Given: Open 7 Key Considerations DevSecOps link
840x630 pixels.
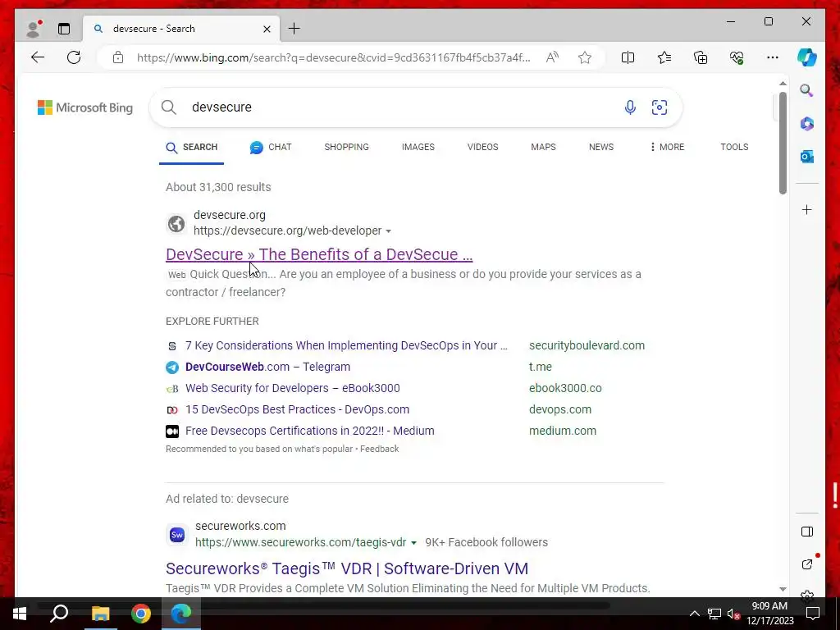Looking at the screenshot, I should point(346,345).
